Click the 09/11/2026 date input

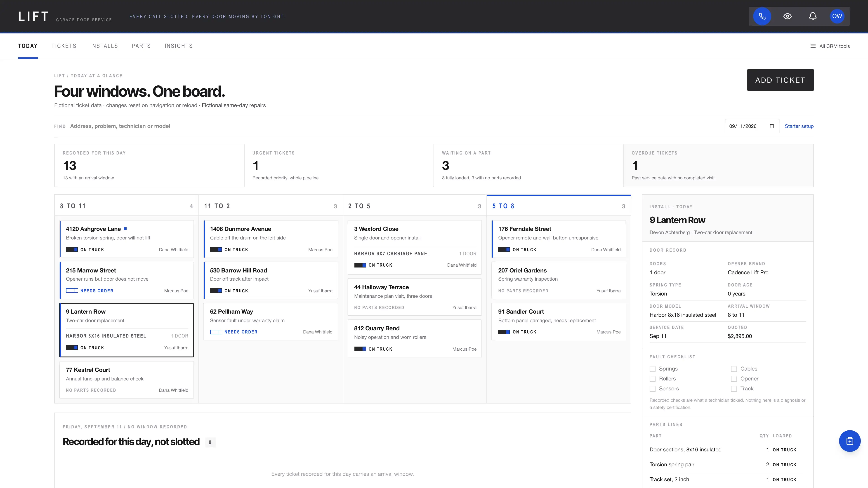(x=752, y=126)
